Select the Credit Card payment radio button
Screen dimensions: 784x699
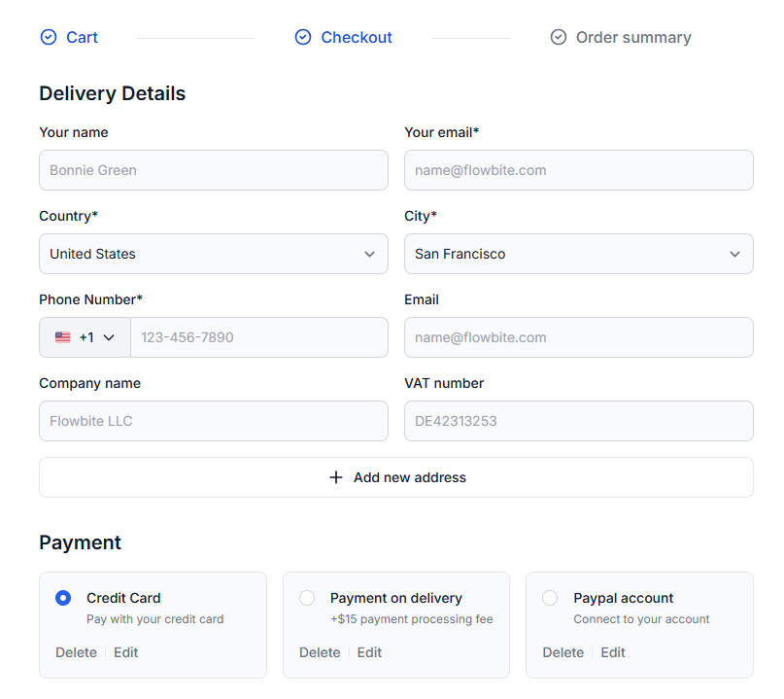pyautogui.click(x=62, y=598)
